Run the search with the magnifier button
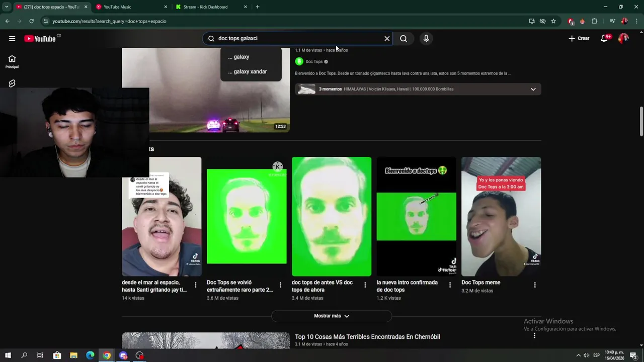The width and height of the screenshot is (644, 362). [404, 39]
